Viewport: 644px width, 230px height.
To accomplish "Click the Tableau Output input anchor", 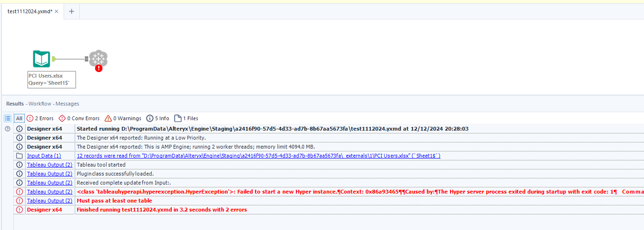I will pyautogui.click(x=86, y=59).
